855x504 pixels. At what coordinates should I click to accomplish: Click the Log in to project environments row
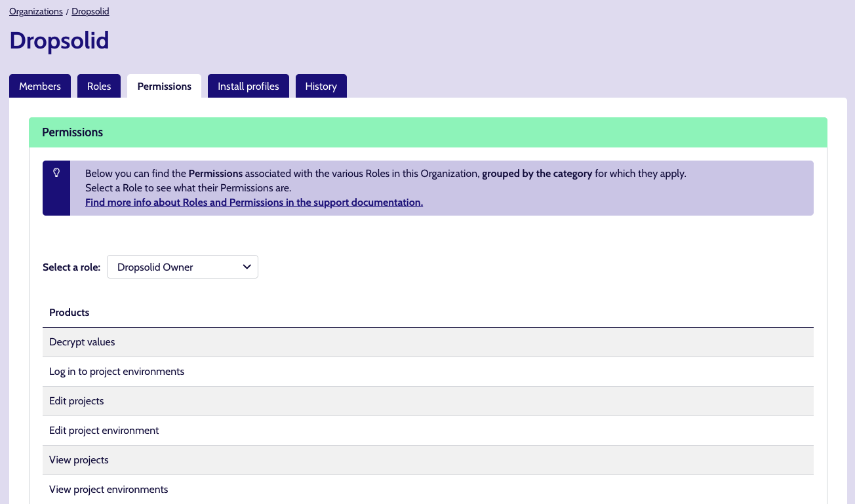[428, 372]
